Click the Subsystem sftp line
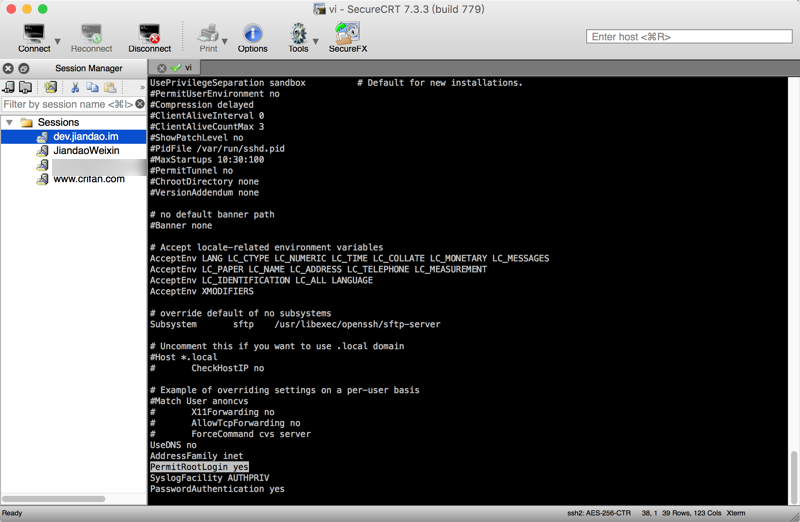Image resolution: width=800 pixels, height=522 pixels. click(295, 325)
